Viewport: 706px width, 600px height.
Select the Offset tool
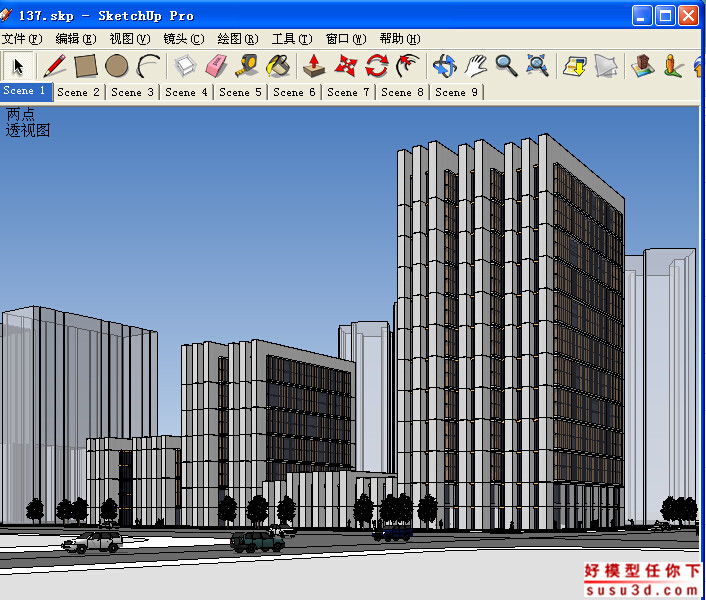tap(407, 66)
